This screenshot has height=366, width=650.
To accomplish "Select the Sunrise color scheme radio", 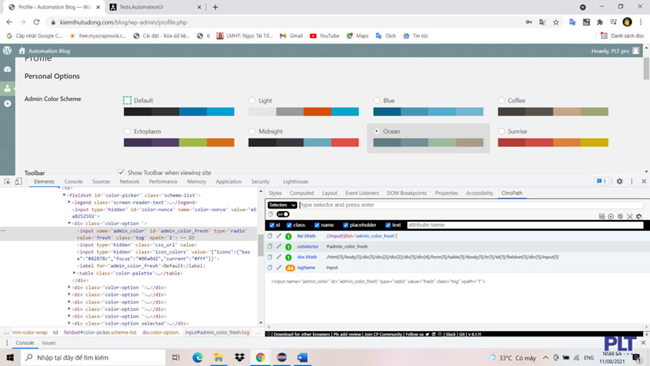I will 501,131.
